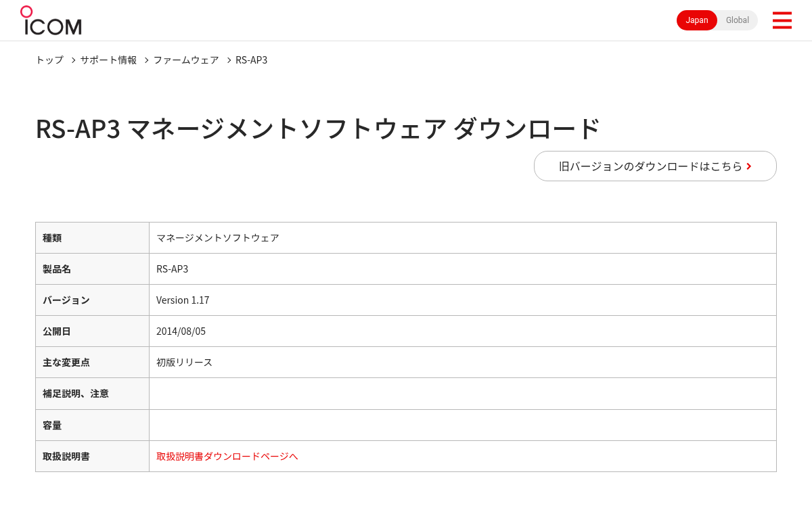Click chevron before RS-AP3 breadcrumb
Image resolution: width=812 pixels, height=512 pixels.
point(229,60)
